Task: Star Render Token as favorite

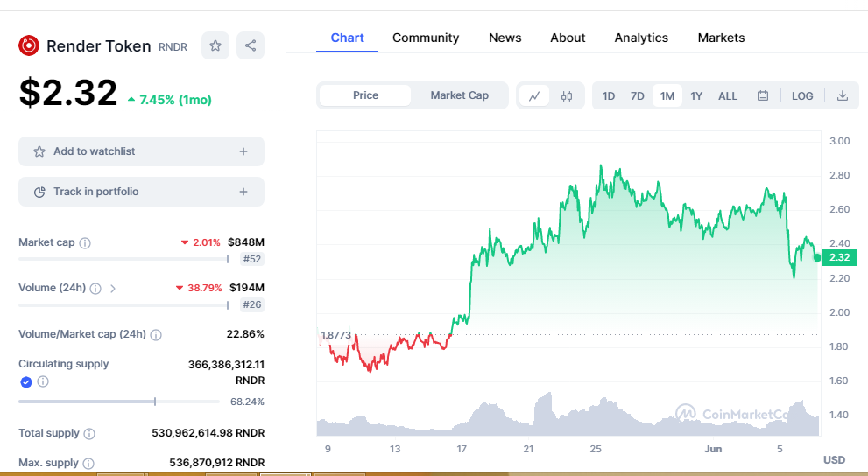Action: pos(215,45)
